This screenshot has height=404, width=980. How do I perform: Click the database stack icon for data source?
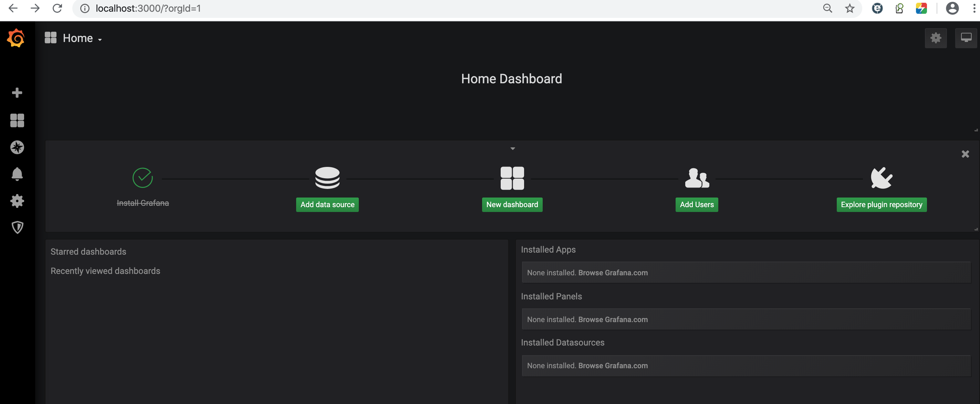327,178
